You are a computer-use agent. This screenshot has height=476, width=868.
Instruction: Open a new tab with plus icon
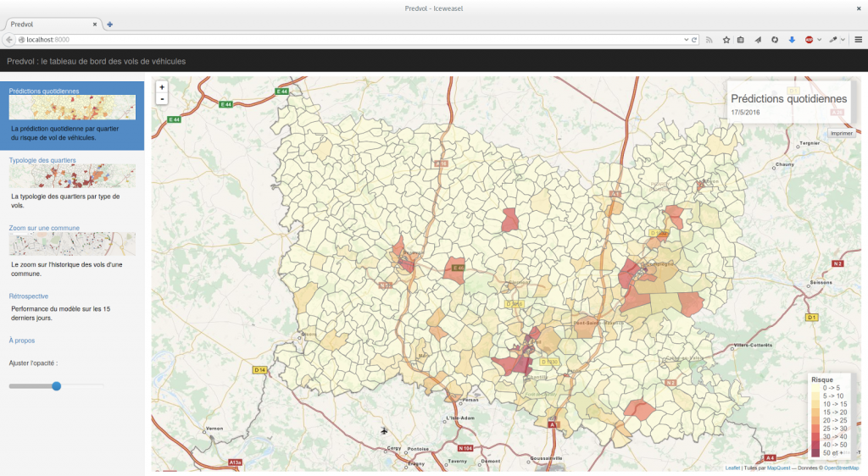110,25
